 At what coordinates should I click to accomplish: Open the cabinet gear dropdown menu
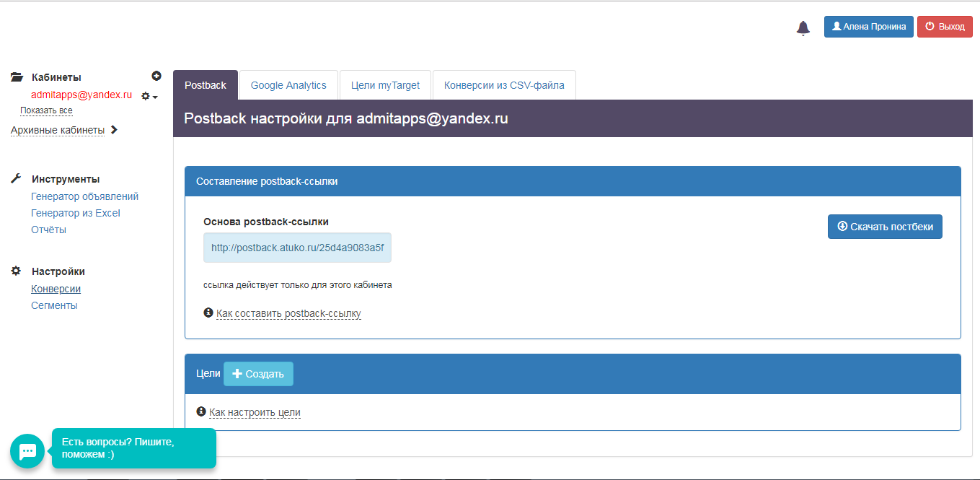coord(149,96)
